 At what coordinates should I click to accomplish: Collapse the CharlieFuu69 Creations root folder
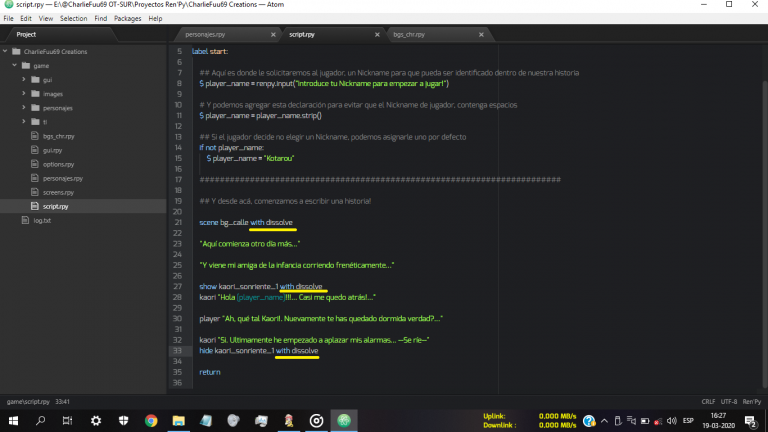pos(7,51)
